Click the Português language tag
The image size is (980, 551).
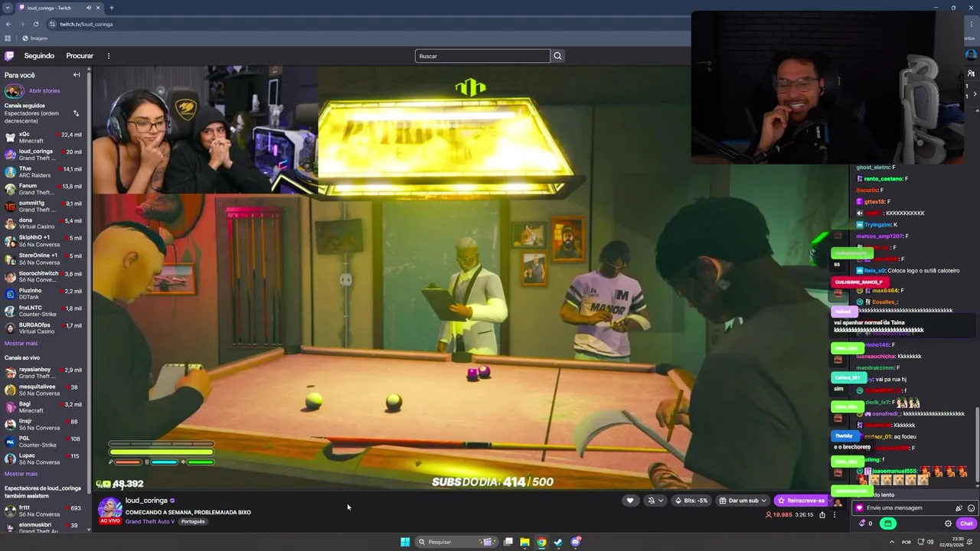(193, 522)
